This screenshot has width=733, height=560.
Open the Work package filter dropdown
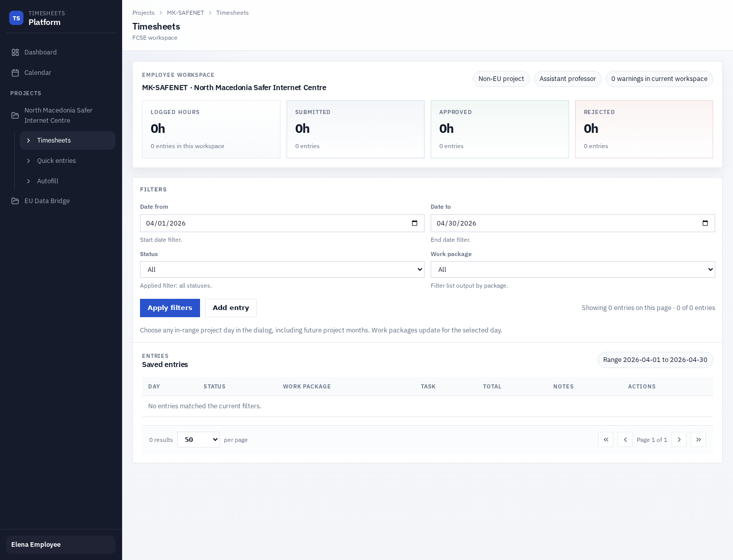pos(573,269)
